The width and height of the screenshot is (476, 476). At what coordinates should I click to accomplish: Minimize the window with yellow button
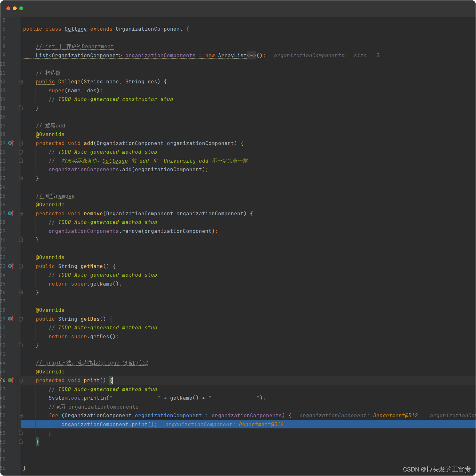(15, 8)
